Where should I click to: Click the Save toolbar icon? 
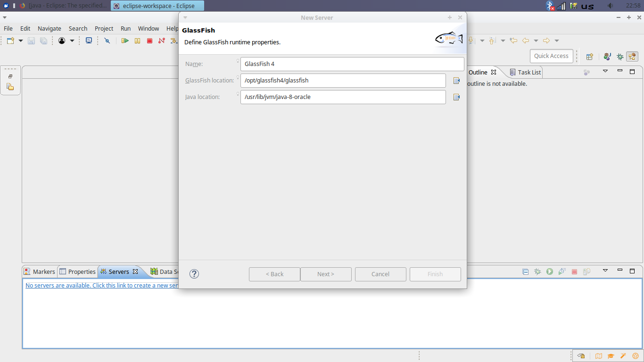[x=31, y=41]
